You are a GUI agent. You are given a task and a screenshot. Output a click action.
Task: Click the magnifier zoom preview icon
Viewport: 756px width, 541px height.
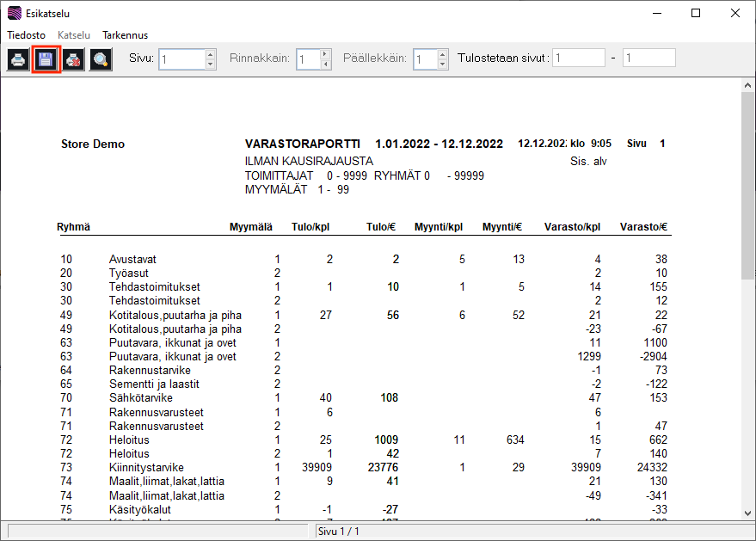point(101,59)
